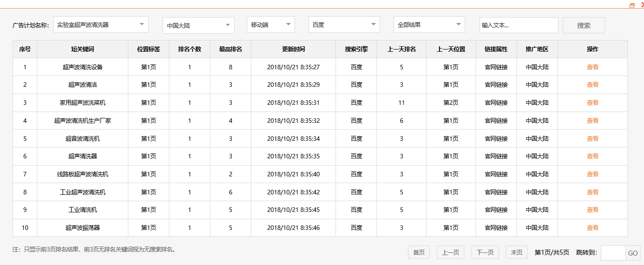Image resolution: width=644 pixels, height=265 pixels.
Task: Open the 移动端 device type dropdown
Action: [x=270, y=24]
